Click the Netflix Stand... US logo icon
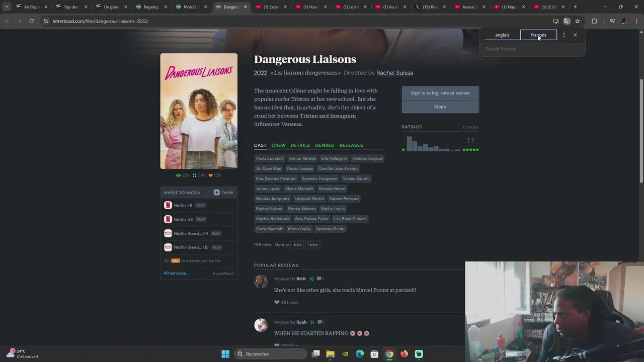Viewport: 644px width, 362px height. click(x=168, y=247)
